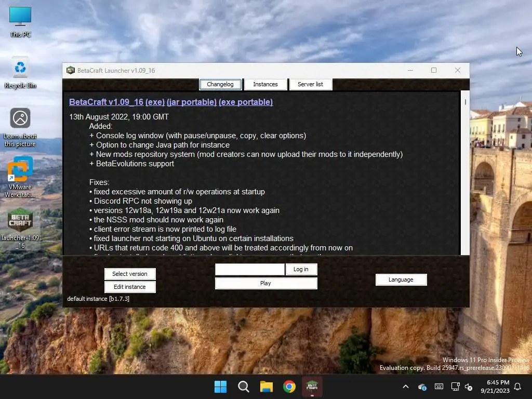Screen dimensions: 532x399
Task: Click the BetaCraft icon in window title bar
Action: 71,70
